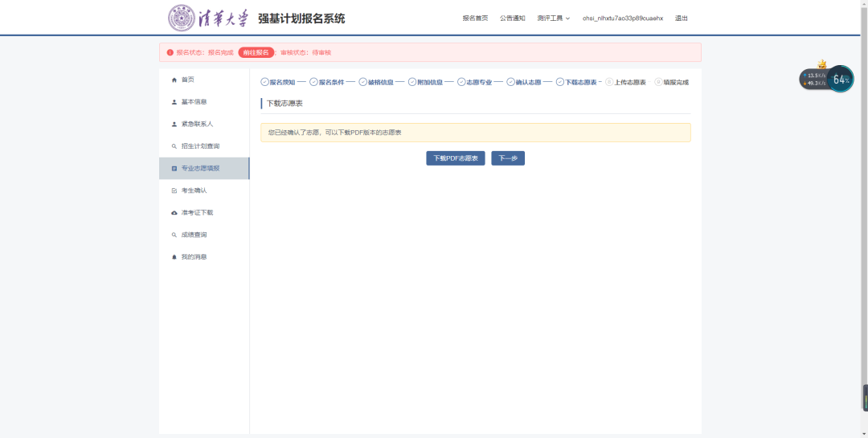Screen dimensions: 868x438
Task: Click the 报名状态:报名完成 text
Action: pos(205,52)
